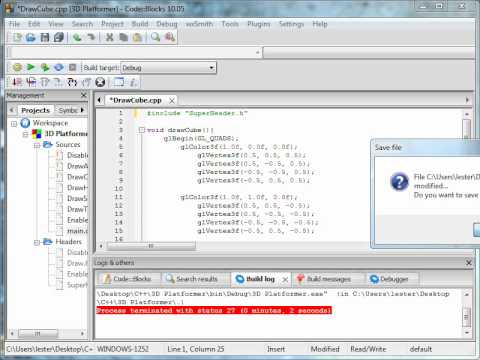Switch to the Projects tab
480x360 pixels.
click(x=35, y=110)
